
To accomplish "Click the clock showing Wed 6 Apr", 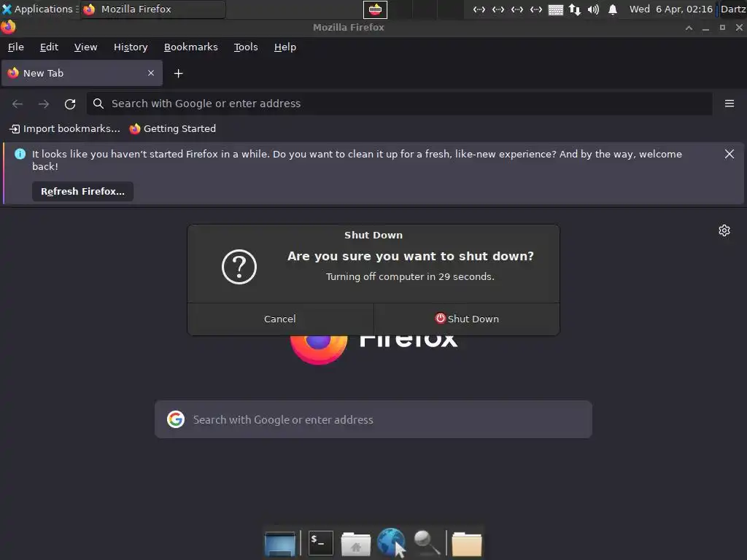I will point(671,9).
